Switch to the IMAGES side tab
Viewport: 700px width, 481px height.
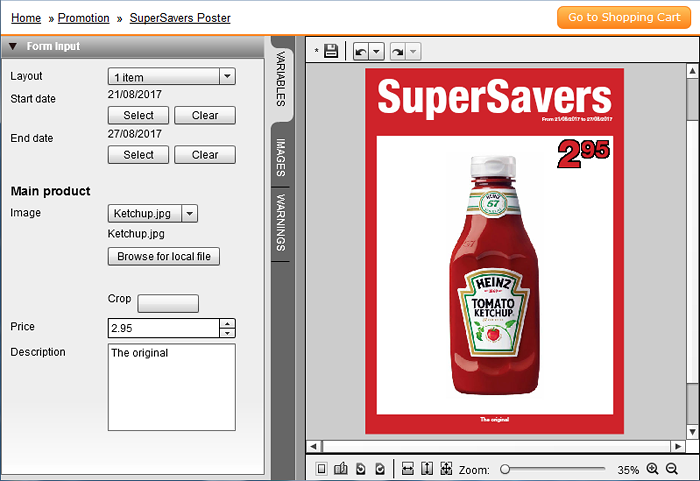pyautogui.click(x=281, y=157)
